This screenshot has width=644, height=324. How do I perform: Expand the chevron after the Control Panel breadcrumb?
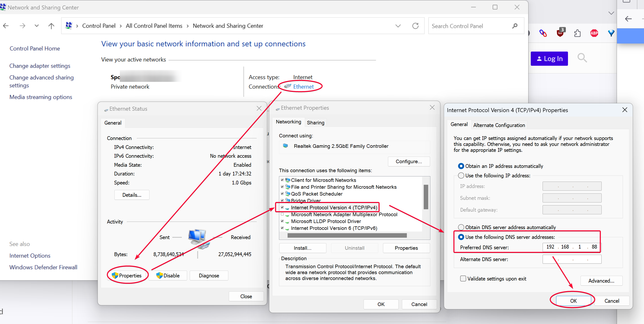pyautogui.click(x=121, y=26)
